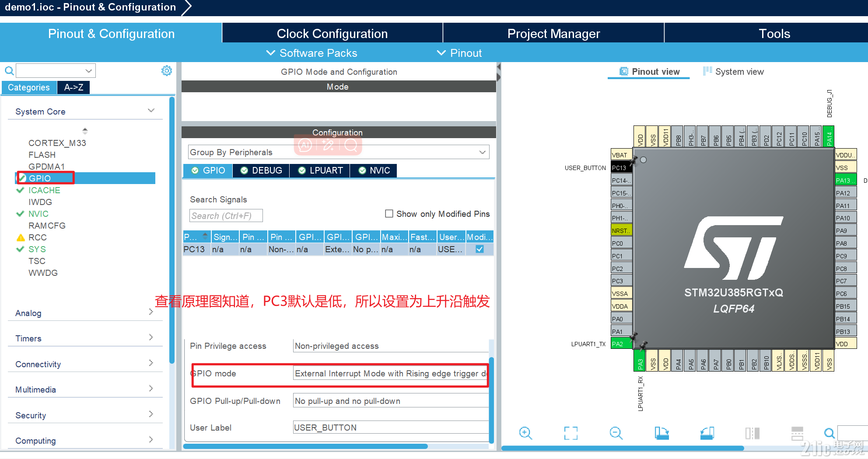Select pin VBAT on the chip
The height and width of the screenshot is (459, 868).
621,155
